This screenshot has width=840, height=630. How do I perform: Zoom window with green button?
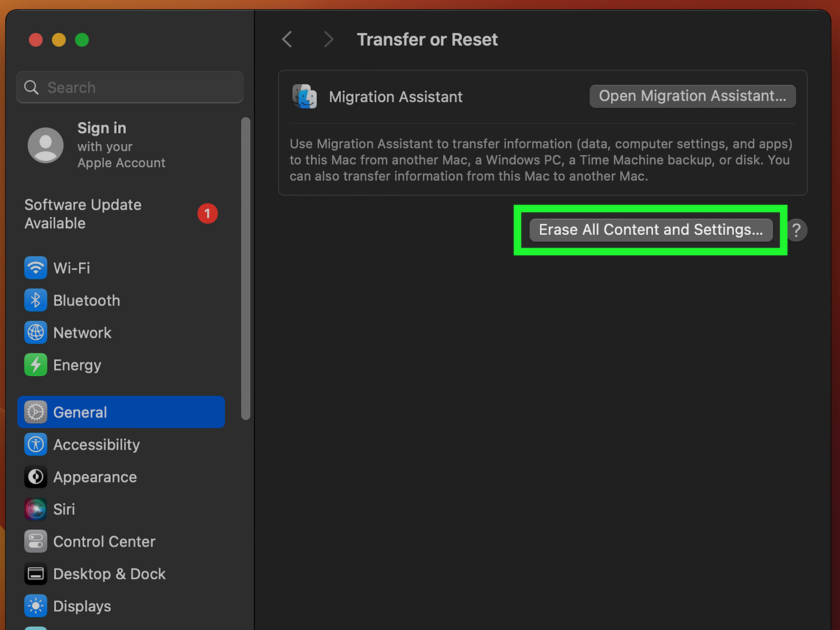pyautogui.click(x=82, y=40)
